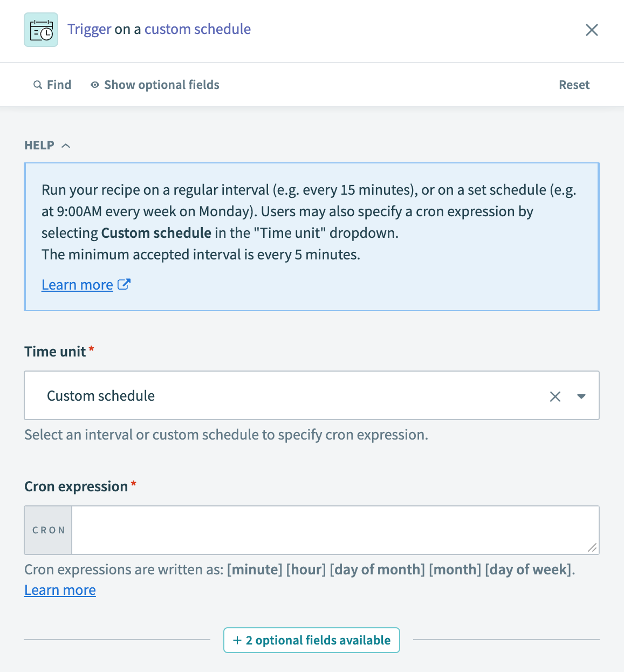Click the plus icon for optional fields
Image resolution: width=624 pixels, height=672 pixels.
click(x=237, y=640)
